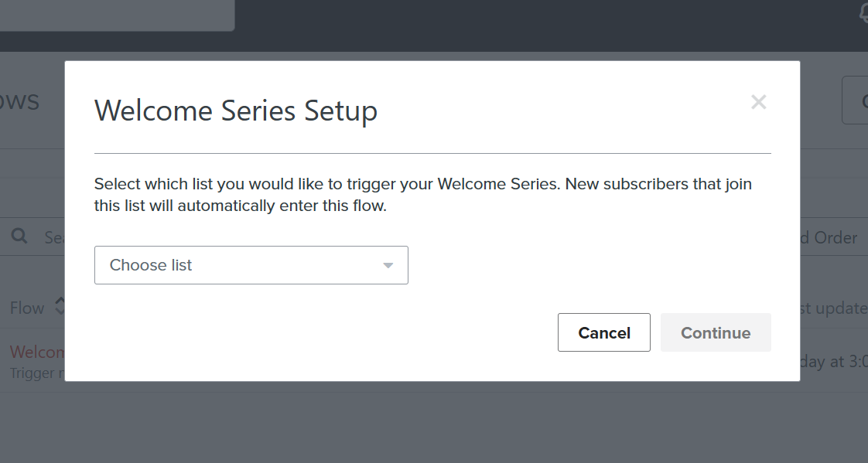Click the dialog's description paragraph text
The height and width of the screenshot is (463, 868).
pos(423,195)
